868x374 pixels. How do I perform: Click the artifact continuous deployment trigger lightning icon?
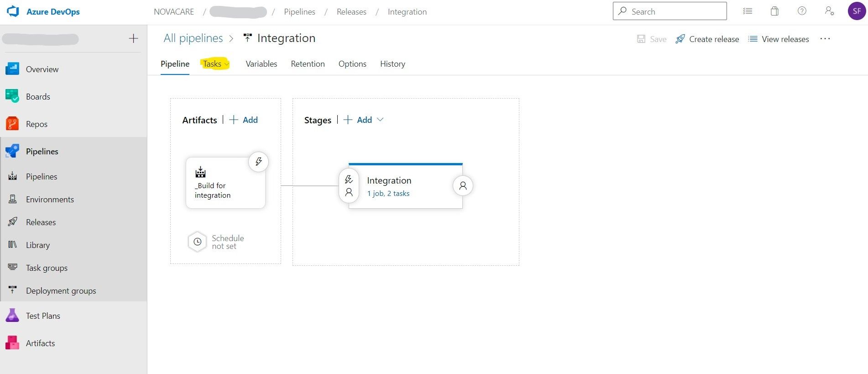258,162
